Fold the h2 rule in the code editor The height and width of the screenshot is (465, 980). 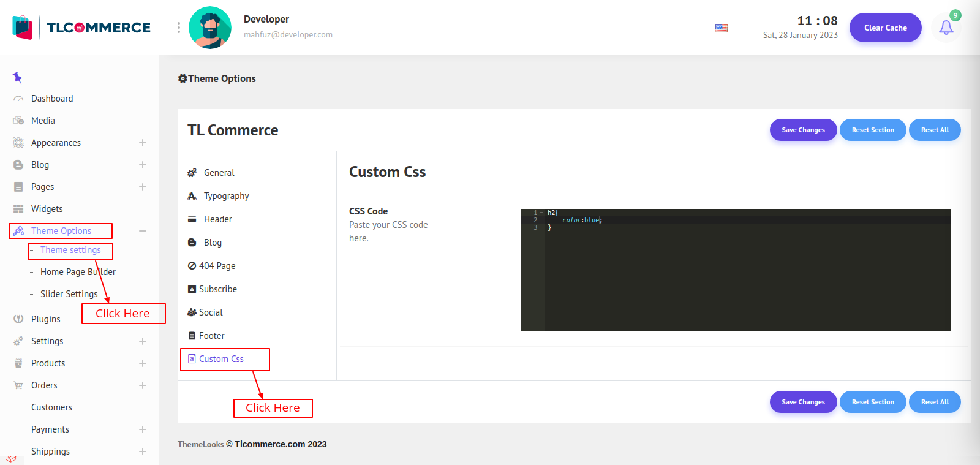(541, 213)
